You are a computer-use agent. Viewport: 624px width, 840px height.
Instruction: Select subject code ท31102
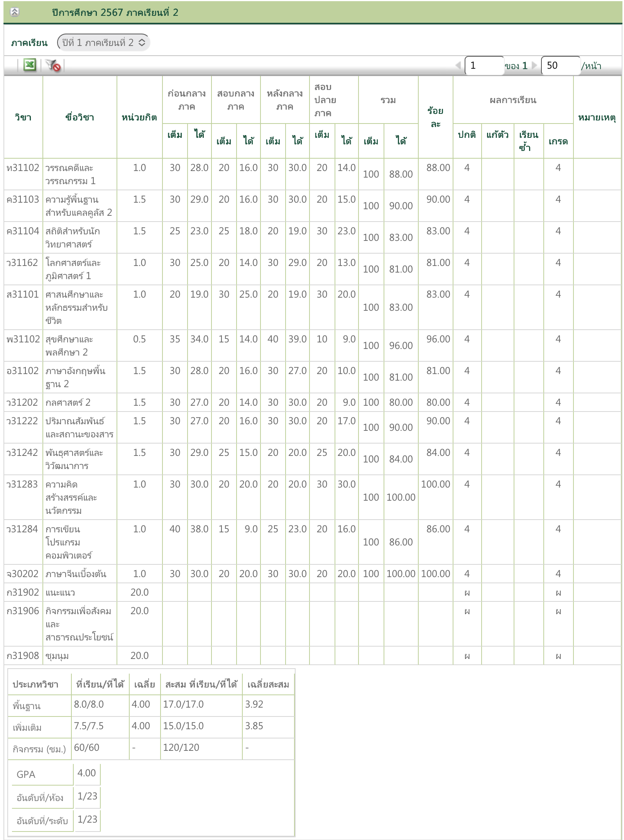click(23, 168)
